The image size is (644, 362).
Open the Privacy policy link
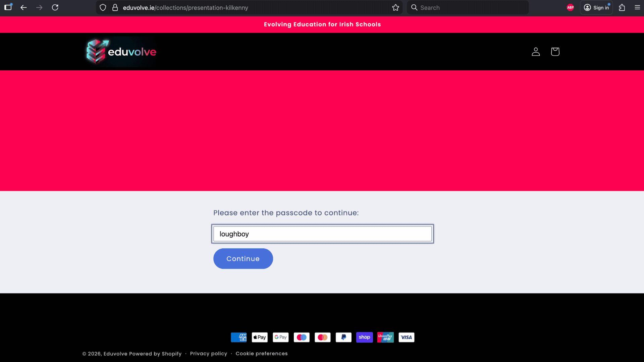(208, 353)
